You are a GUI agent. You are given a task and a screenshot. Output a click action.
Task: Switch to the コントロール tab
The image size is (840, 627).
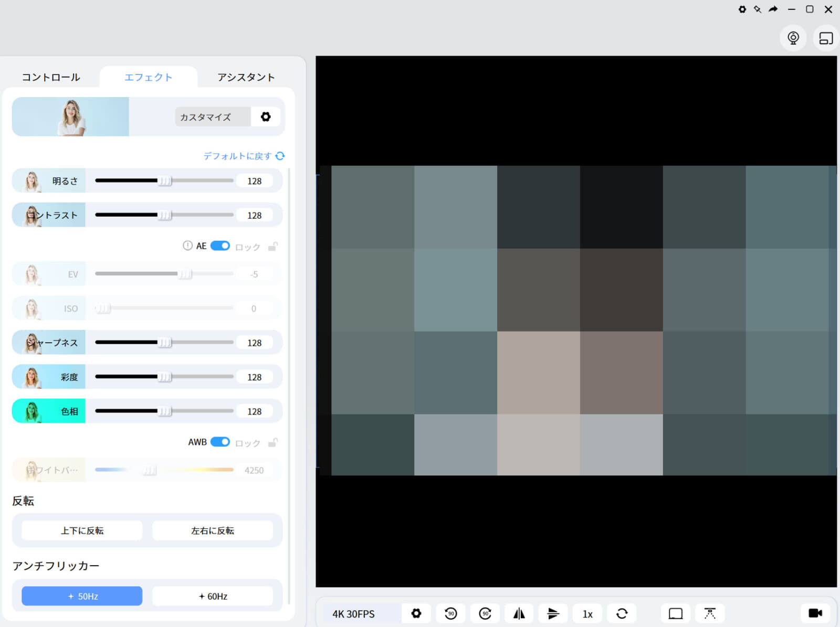pyautogui.click(x=51, y=78)
